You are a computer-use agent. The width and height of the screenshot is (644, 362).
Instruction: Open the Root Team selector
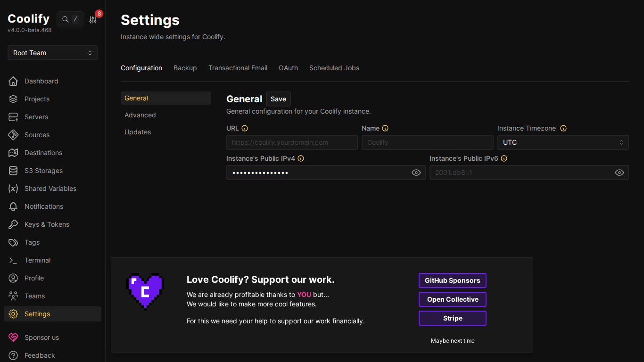coord(52,53)
